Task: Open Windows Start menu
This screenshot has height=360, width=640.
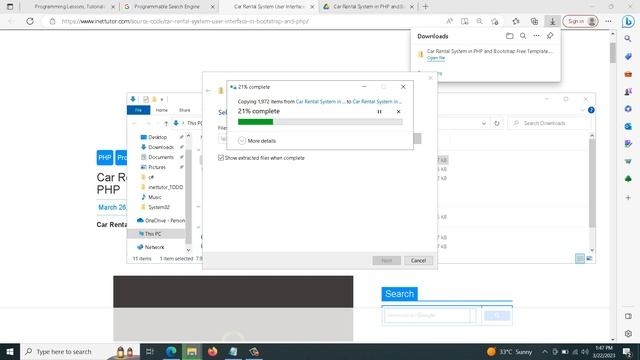Action: pos(10,351)
